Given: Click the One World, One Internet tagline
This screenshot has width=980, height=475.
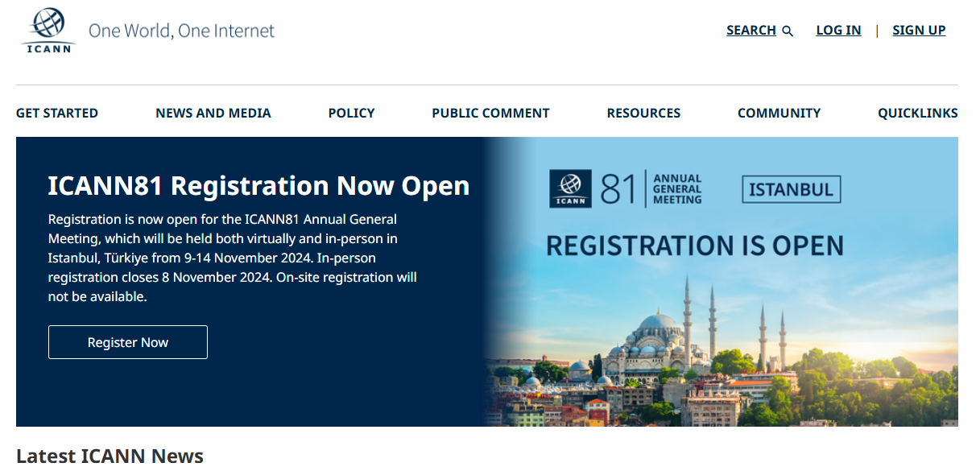Looking at the screenshot, I should pos(181,31).
